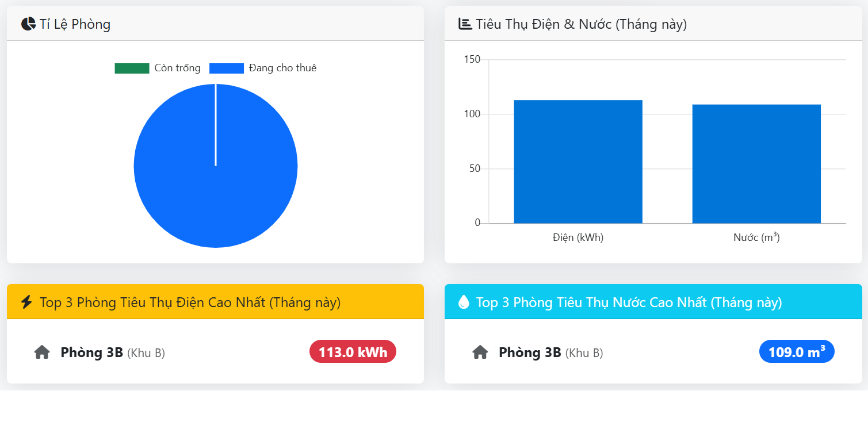868x441 pixels.
Task: Toggle the Còn trống legend entry
Action: pyautogui.click(x=177, y=68)
